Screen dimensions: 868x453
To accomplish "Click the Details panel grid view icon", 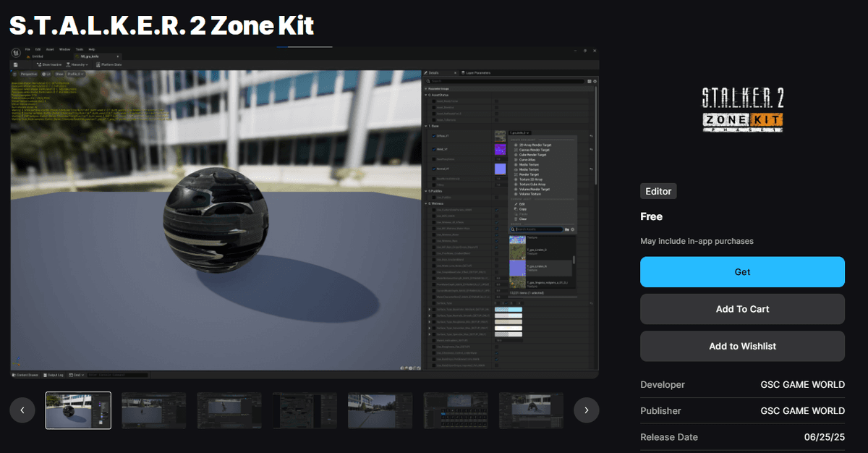I will (588, 81).
